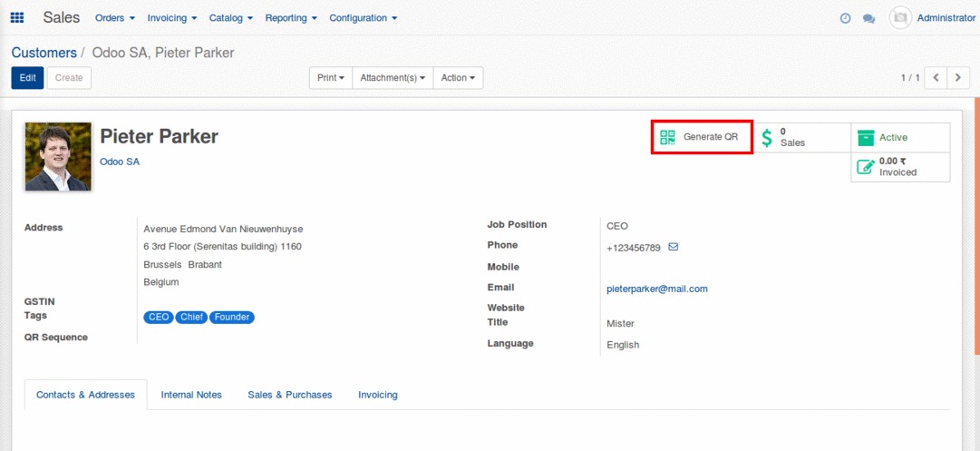Click the Founder tag
Viewport: 980px width, 451px height.
click(x=232, y=317)
